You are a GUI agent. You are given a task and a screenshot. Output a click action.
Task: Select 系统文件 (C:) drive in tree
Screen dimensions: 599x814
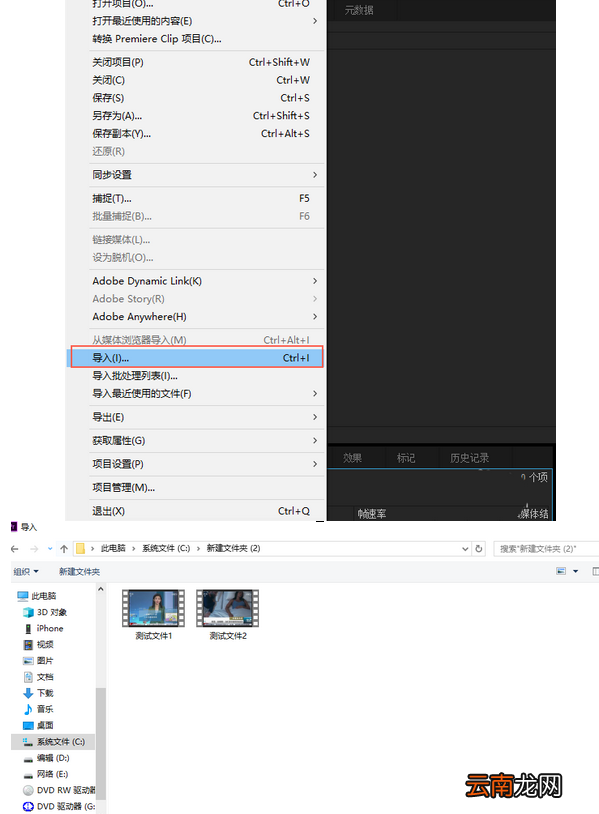pyautogui.click(x=53, y=741)
